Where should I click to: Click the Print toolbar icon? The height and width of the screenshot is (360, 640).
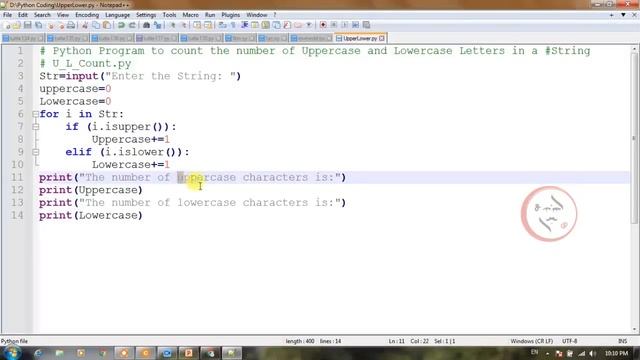(x=71, y=25)
